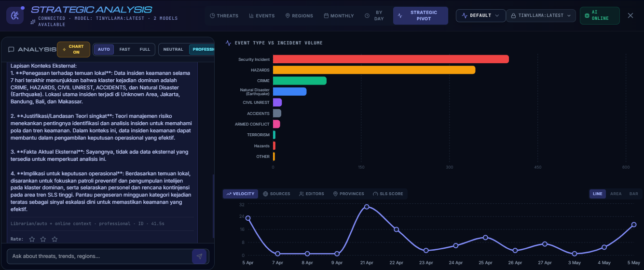Send the message with the arrow button
The height and width of the screenshot is (270, 644).
tap(199, 256)
